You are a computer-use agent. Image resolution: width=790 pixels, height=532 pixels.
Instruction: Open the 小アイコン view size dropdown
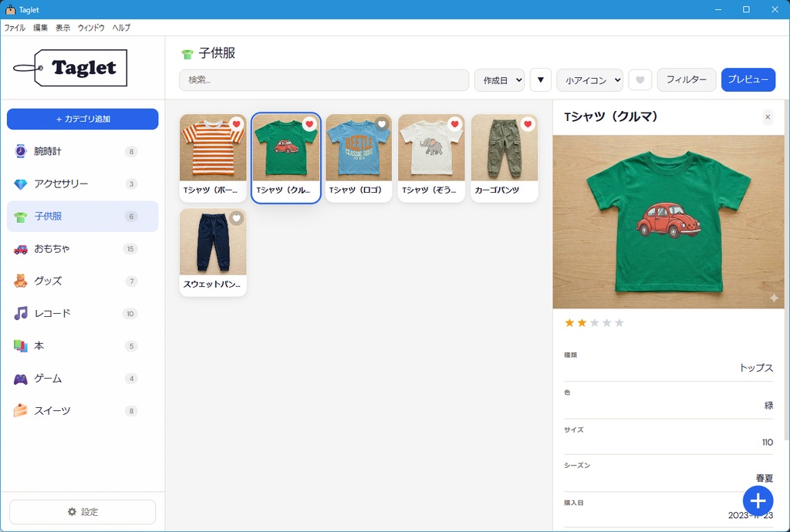[x=590, y=79]
